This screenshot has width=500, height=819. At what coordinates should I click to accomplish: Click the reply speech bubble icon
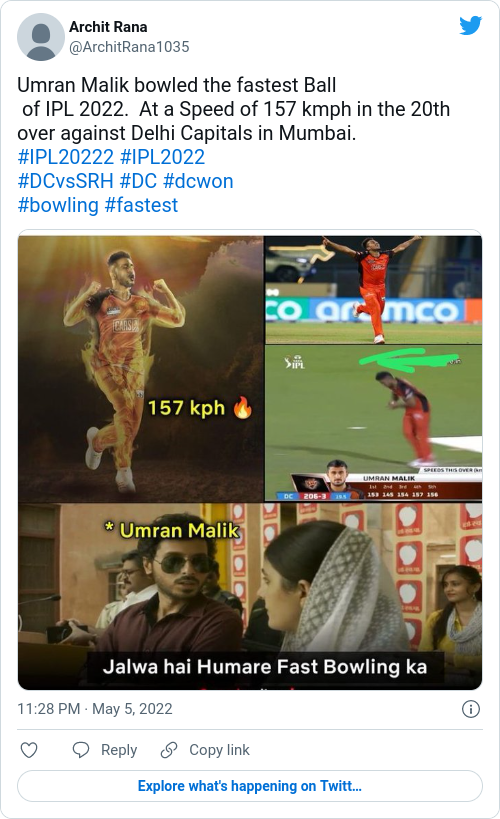tap(80, 750)
